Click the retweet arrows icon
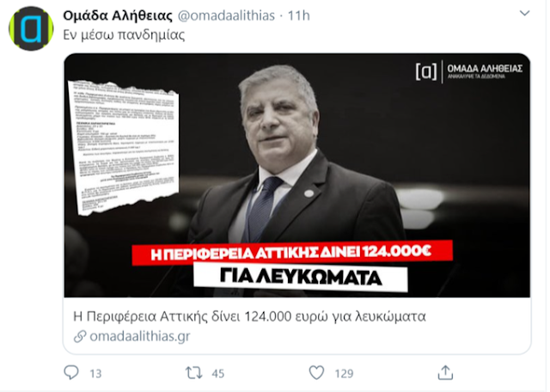Viewport: 550px width, 392px height. 193,373
